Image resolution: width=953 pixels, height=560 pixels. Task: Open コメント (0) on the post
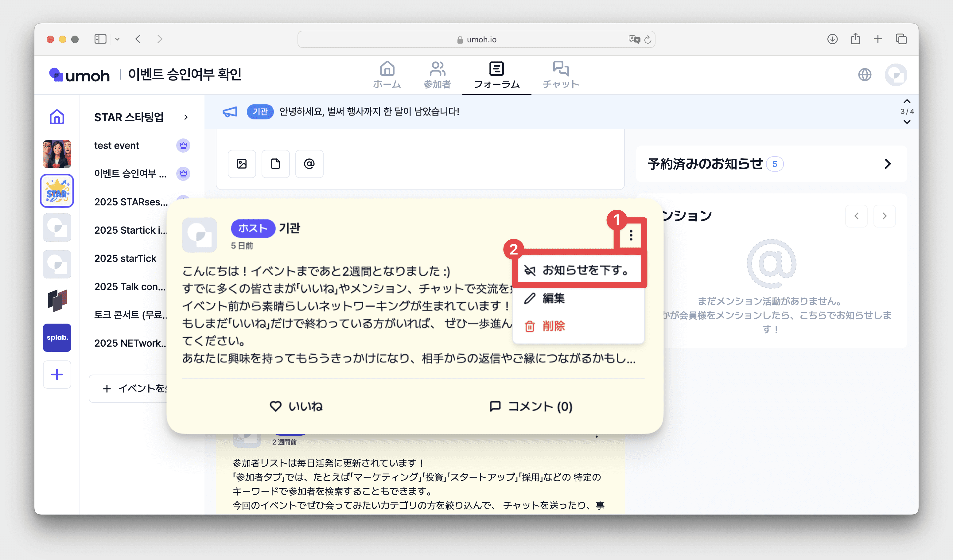pos(531,406)
